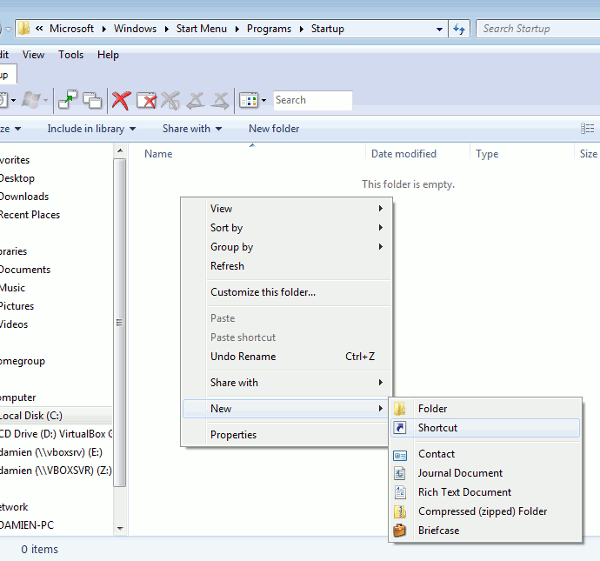This screenshot has height=561, width=600.
Task: Open the View menu in menu bar
Action: 33,55
